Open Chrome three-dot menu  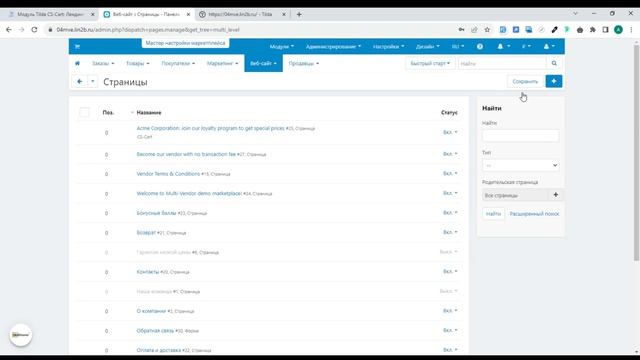pos(631,29)
